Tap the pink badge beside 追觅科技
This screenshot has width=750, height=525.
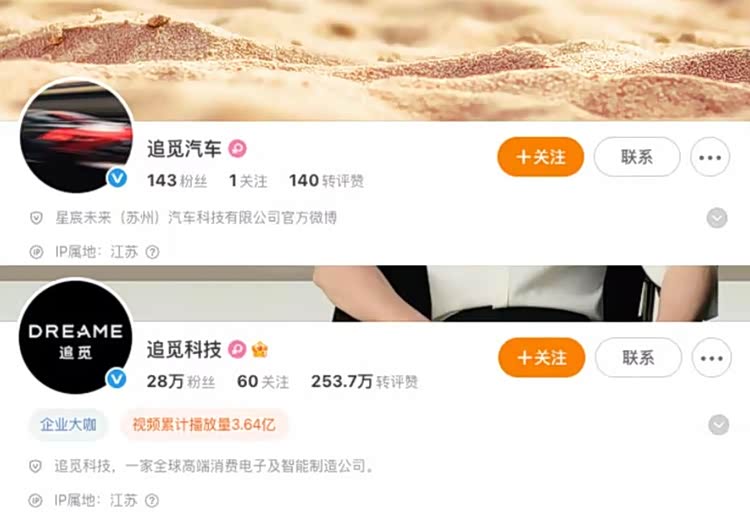coord(237,350)
